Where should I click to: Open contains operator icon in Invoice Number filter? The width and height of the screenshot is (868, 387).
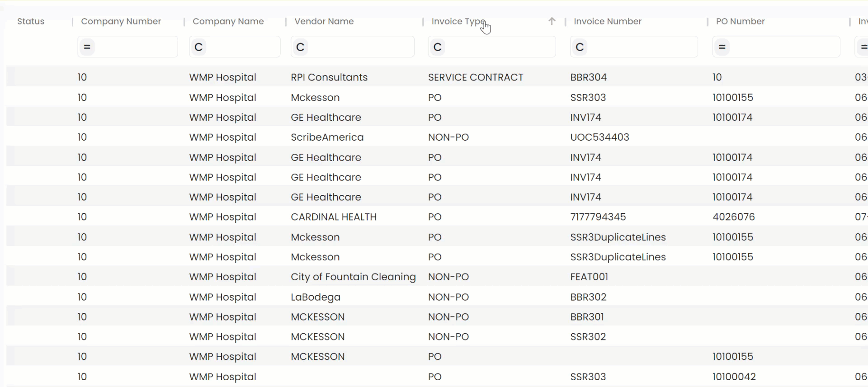point(580,47)
